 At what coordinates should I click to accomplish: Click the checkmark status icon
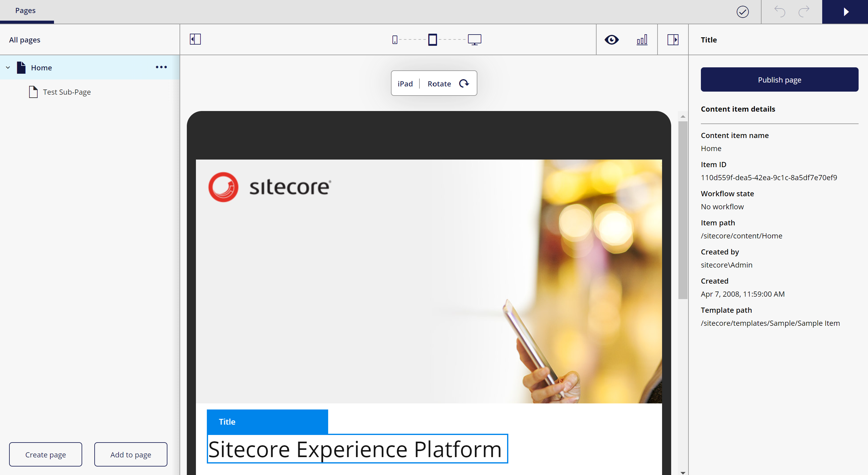[742, 12]
